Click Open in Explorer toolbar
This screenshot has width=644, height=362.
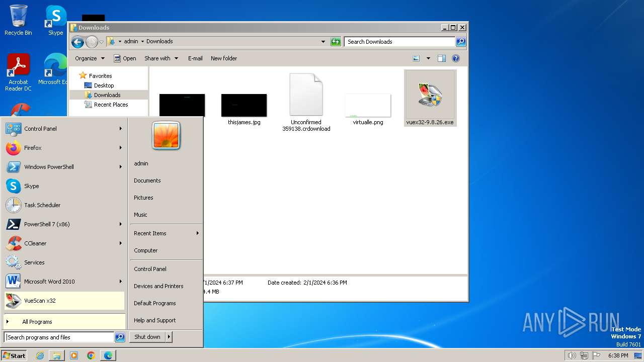point(125,58)
